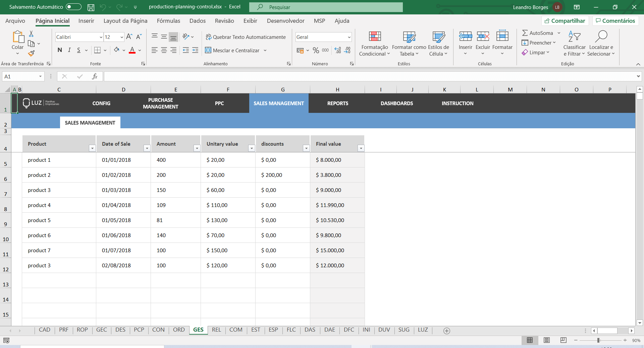This screenshot has width=644, height=348.
Task: Select the DAS sheet tab
Action: pyautogui.click(x=310, y=330)
